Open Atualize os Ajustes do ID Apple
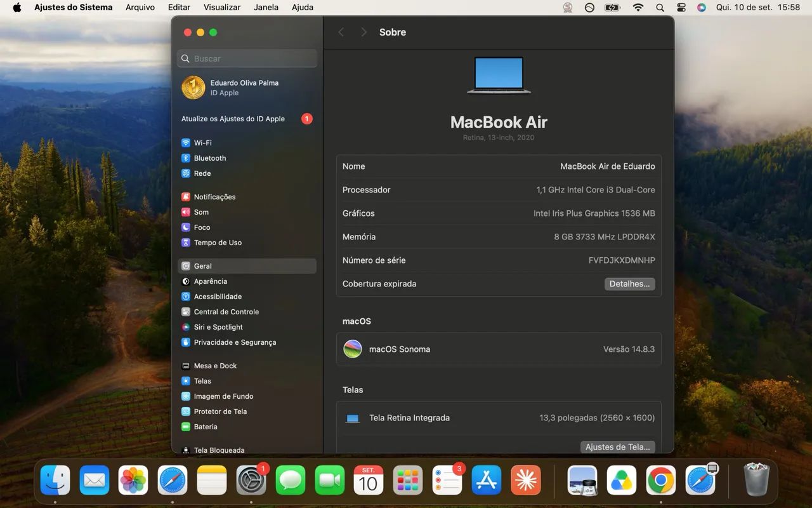Screen dimensions: 812x508 point(247,119)
